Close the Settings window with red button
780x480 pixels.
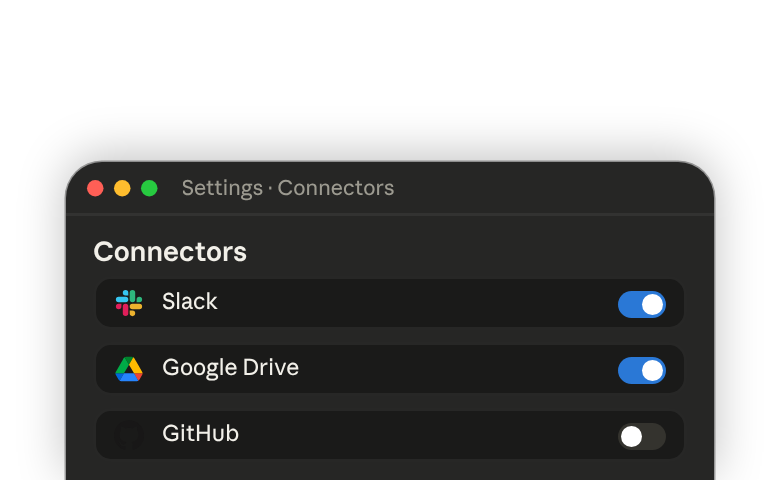point(95,189)
